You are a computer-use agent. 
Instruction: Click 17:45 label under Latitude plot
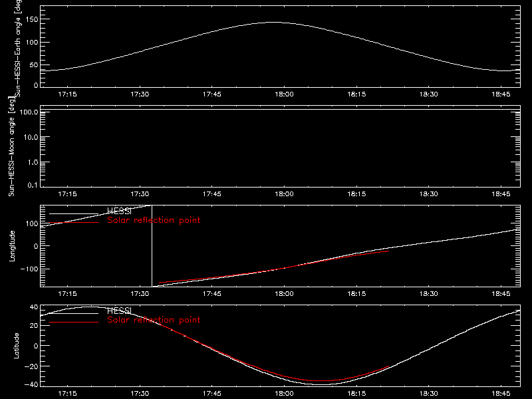(212, 394)
